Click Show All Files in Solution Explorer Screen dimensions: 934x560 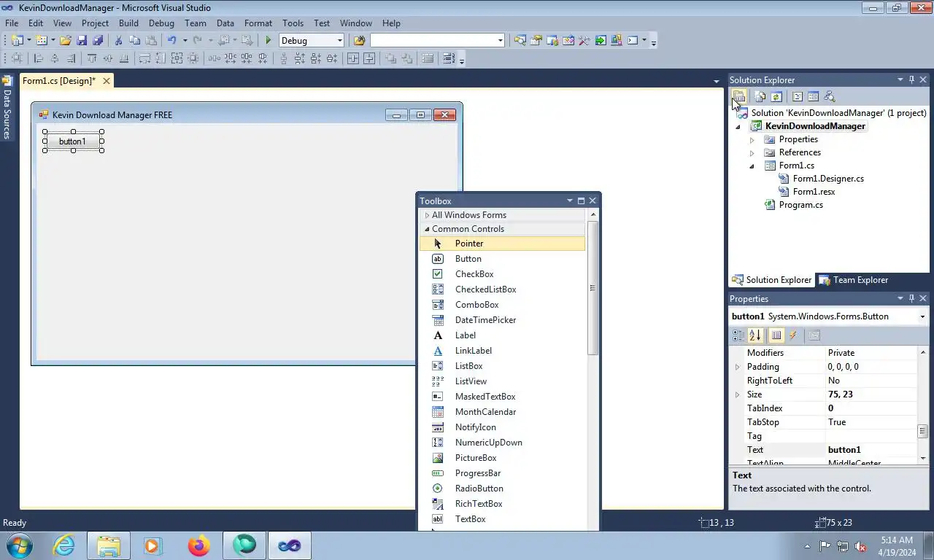(x=760, y=97)
